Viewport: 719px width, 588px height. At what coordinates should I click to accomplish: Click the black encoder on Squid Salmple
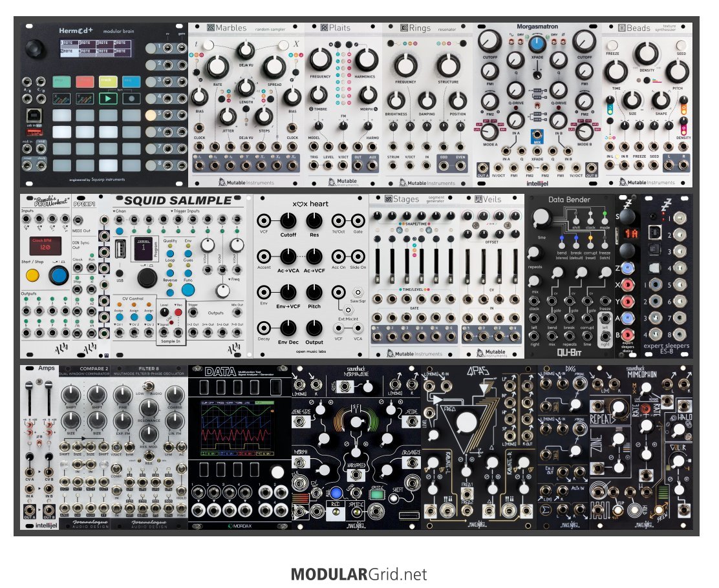(x=147, y=278)
